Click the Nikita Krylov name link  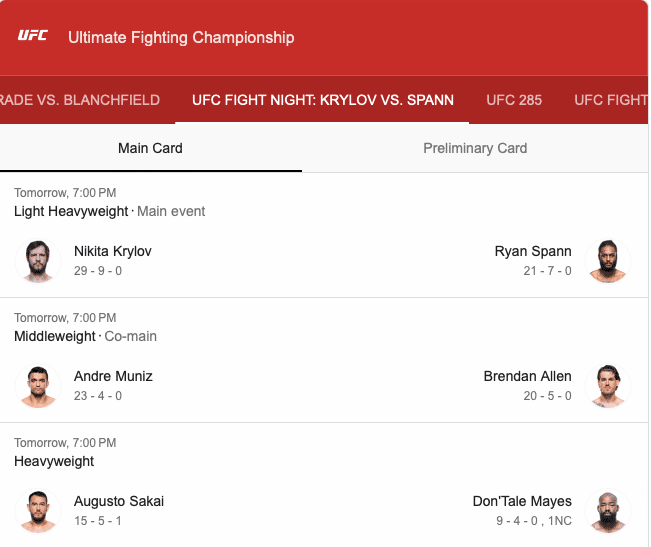[113, 251]
